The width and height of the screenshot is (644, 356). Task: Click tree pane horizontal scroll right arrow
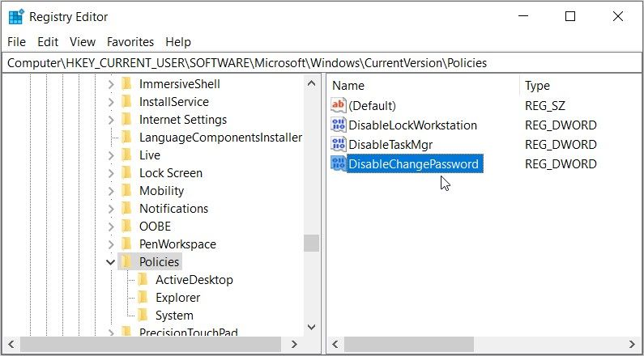pyautogui.click(x=295, y=344)
